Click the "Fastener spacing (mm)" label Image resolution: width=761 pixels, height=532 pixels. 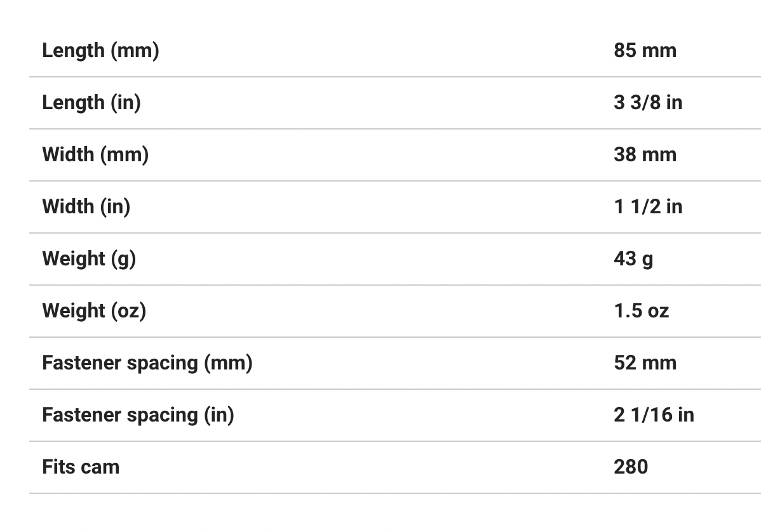click(x=147, y=362)
